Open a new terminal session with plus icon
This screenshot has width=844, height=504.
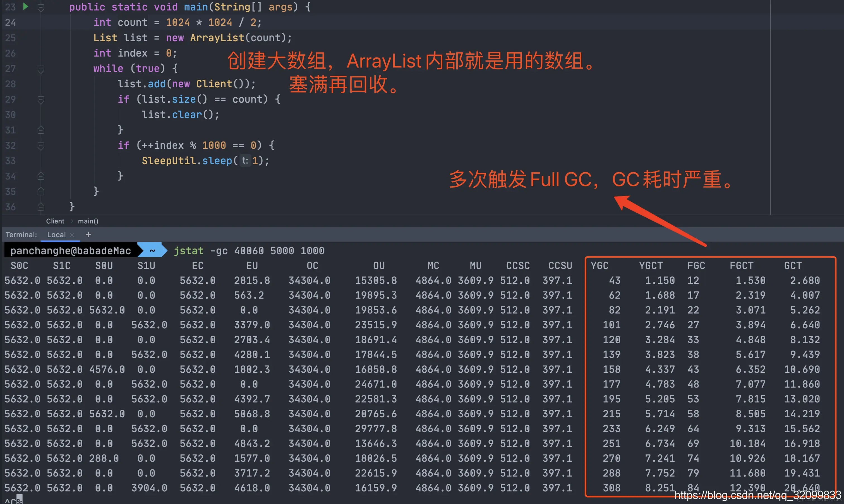[88, 234]
